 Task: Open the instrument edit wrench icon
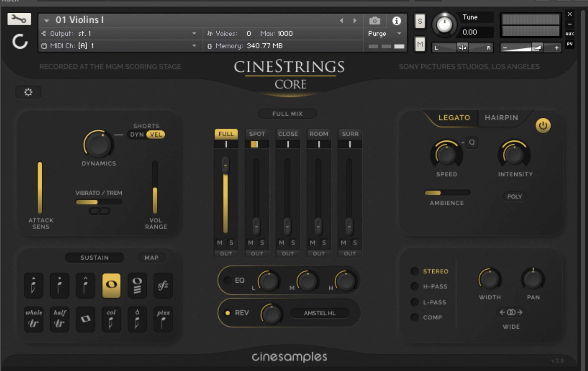tap(19, 19)
